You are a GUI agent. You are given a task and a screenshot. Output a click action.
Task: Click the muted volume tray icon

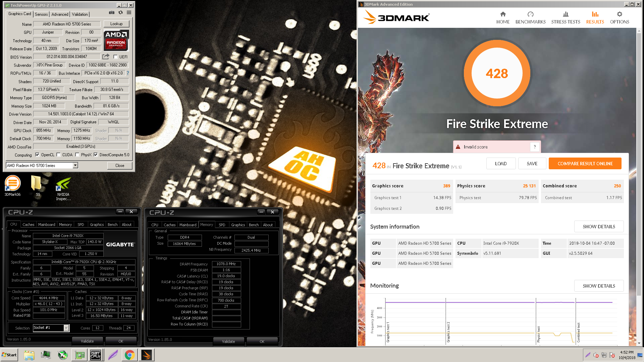tap(596, 355)
